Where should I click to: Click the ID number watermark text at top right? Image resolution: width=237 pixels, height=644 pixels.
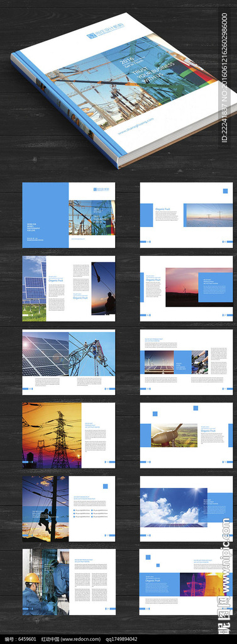tap(224, 77)
